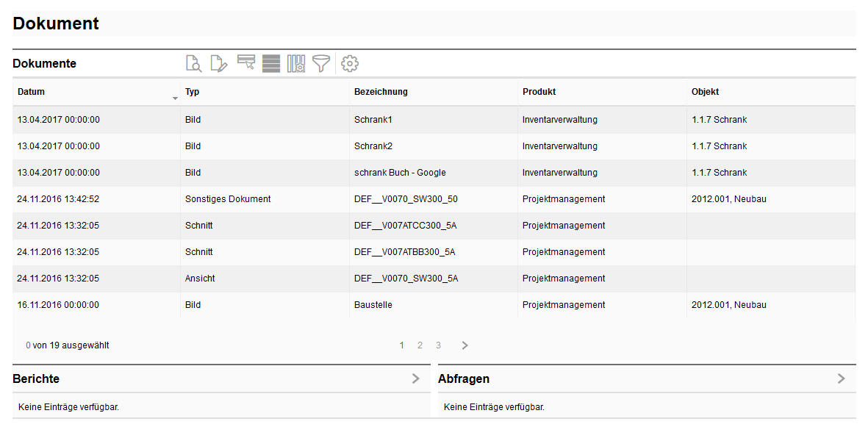Image resolution: width=868 pixels, height=427 pixels.
Task: Select the schrank Buch - Google row
Action: coord(400,173)
